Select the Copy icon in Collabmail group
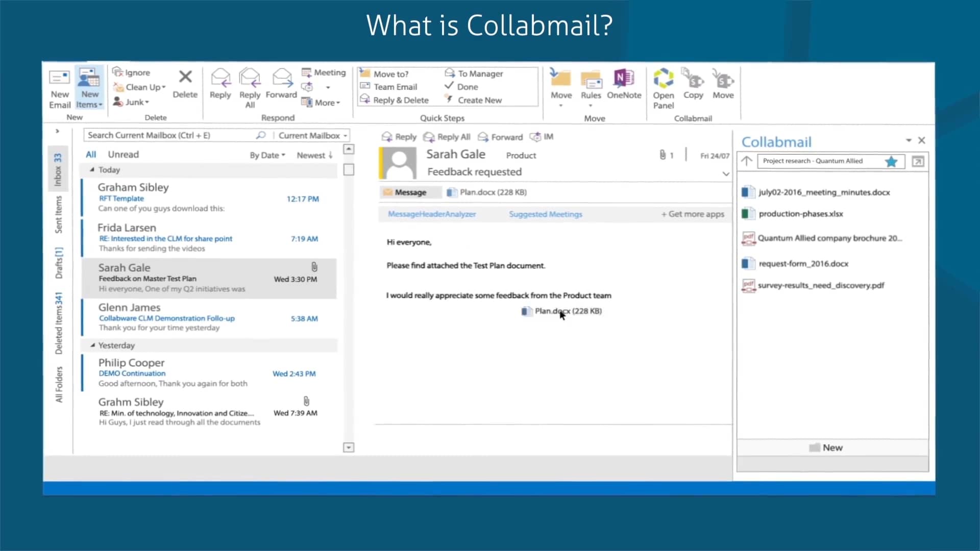Viewport: 980px width, 551px height. pyautogui.click(x=693, y=84)
